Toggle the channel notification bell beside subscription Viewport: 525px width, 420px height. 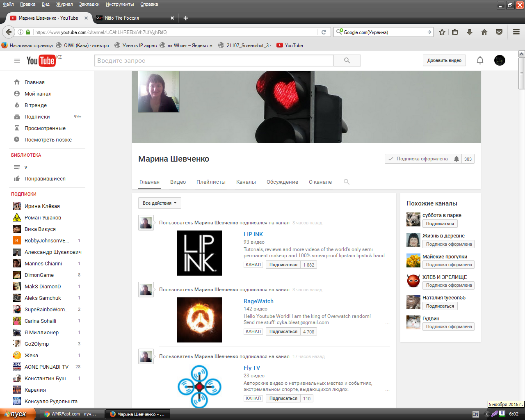[457, 159]
